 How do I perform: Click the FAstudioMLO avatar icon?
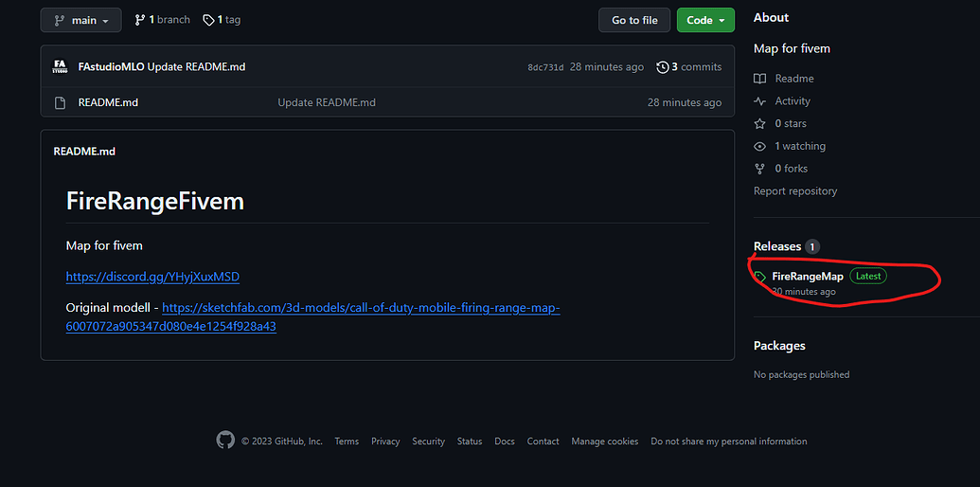click(61, 67)
